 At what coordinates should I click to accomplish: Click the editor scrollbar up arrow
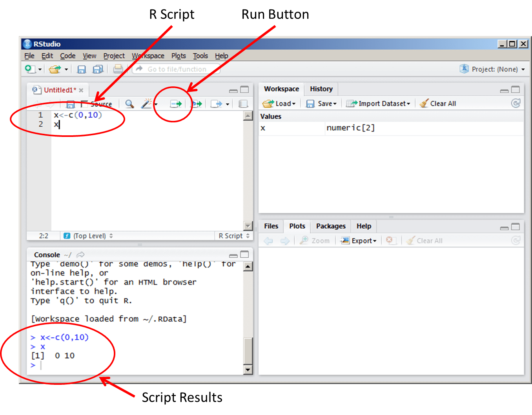tap(248, 116)
